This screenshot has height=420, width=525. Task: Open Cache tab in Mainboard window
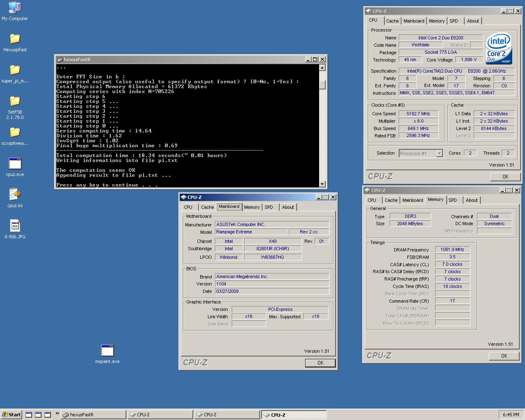207,207
